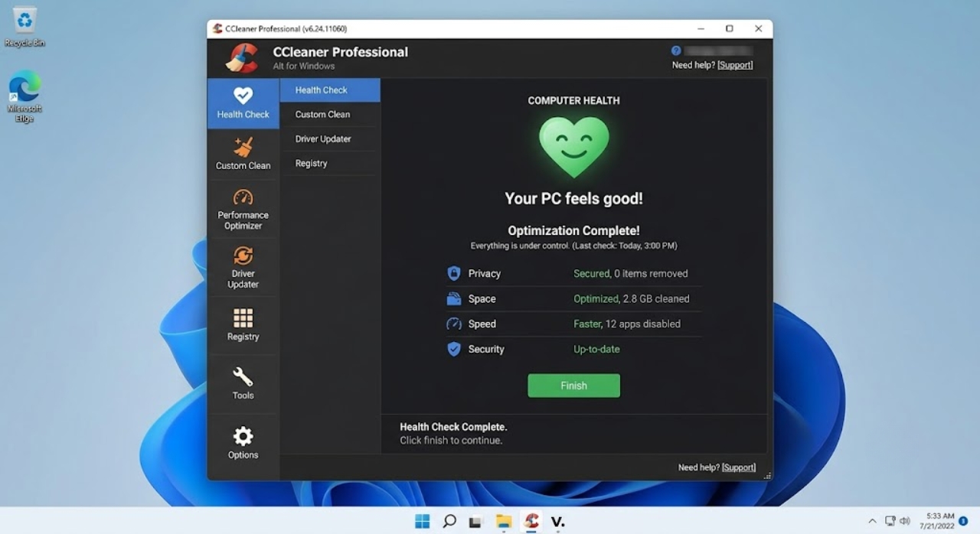Open Options gear icon
This screenshot has height=534, width=980.
pos(243,436)
